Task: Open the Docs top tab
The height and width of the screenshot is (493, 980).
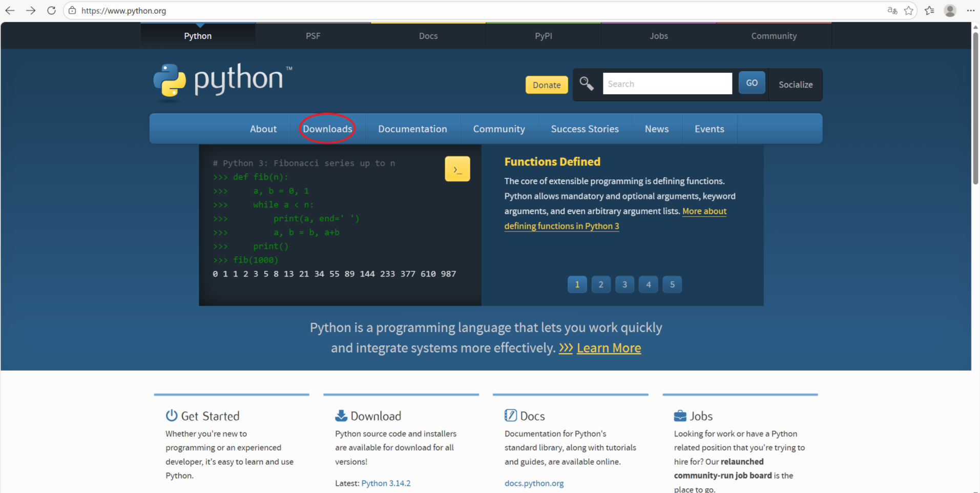Action: tap(428, 36)
